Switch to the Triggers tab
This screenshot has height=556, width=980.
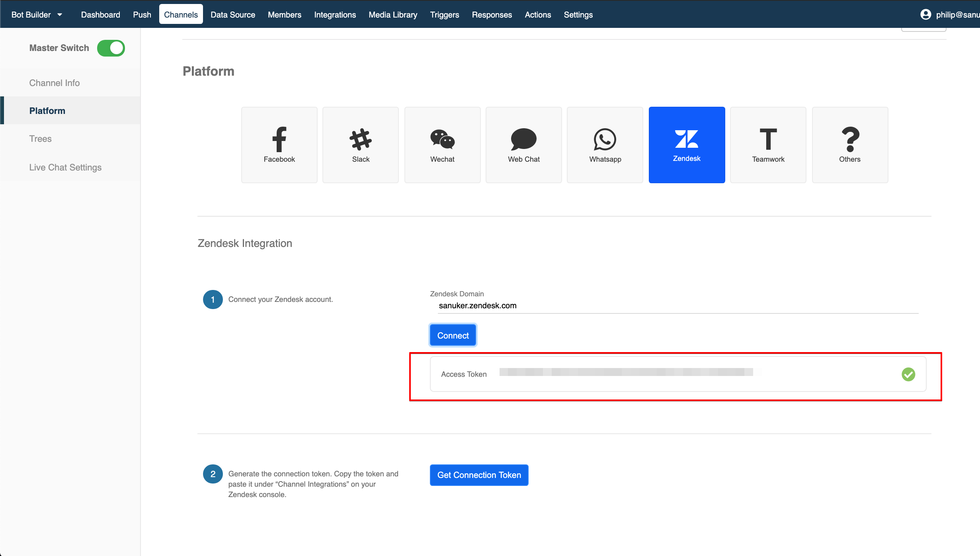[445, 15]
